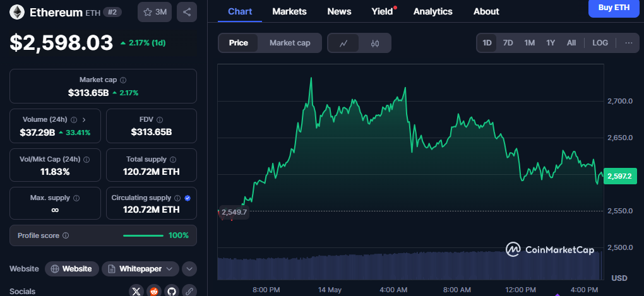This screenshot has width=644, height=296.
Task: Click the #2 rank badge
Action: click(x=112, y=13)
